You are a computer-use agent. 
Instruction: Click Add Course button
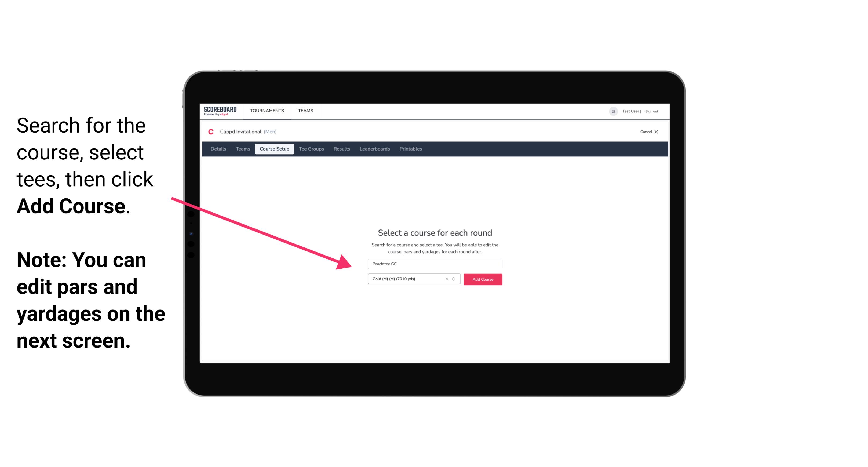pyautogui.click(x=482, y=279)
